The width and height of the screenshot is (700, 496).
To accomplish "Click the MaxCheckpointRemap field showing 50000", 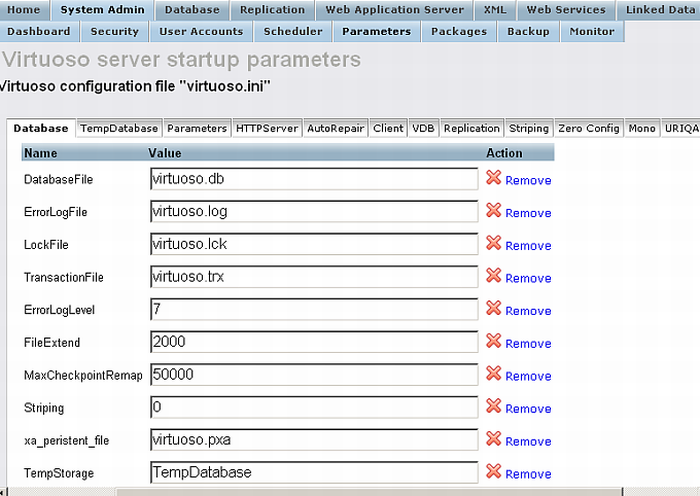I will tap(314, 375).
